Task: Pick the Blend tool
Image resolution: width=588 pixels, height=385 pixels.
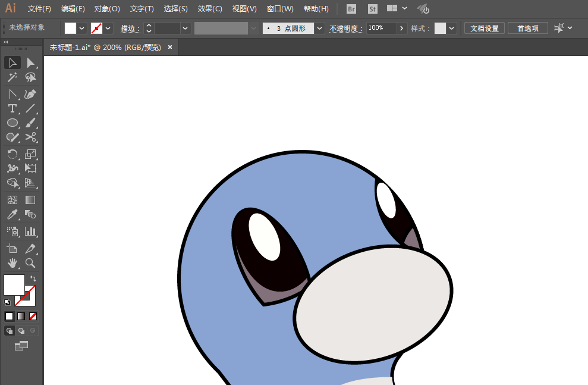Action: pos(30,215)
